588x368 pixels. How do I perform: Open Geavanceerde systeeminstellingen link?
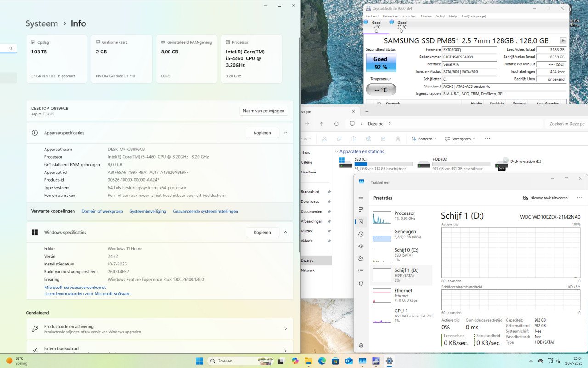[205, 211]
